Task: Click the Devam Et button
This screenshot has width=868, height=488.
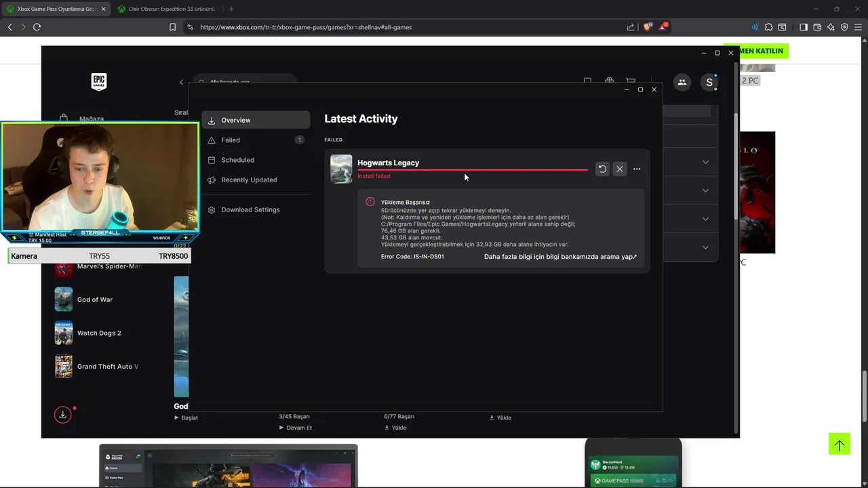Action: click(296, 428)
